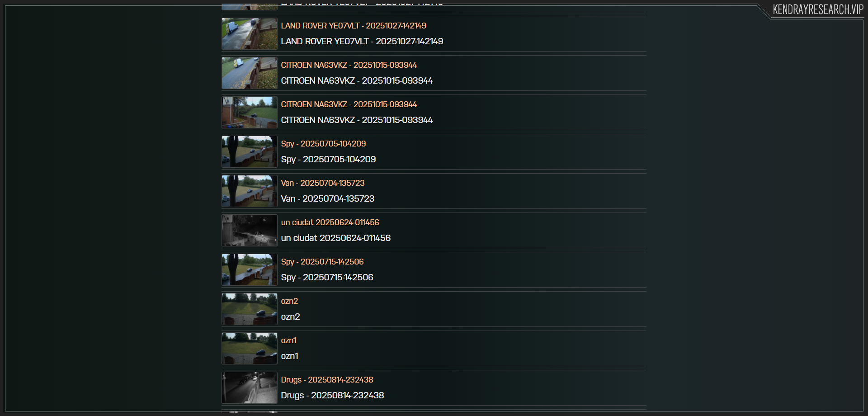The image size is (868, 416).
Task: Click the Drugs - 20250814-232438 thumbnail
Action: [x=250, y=388]
